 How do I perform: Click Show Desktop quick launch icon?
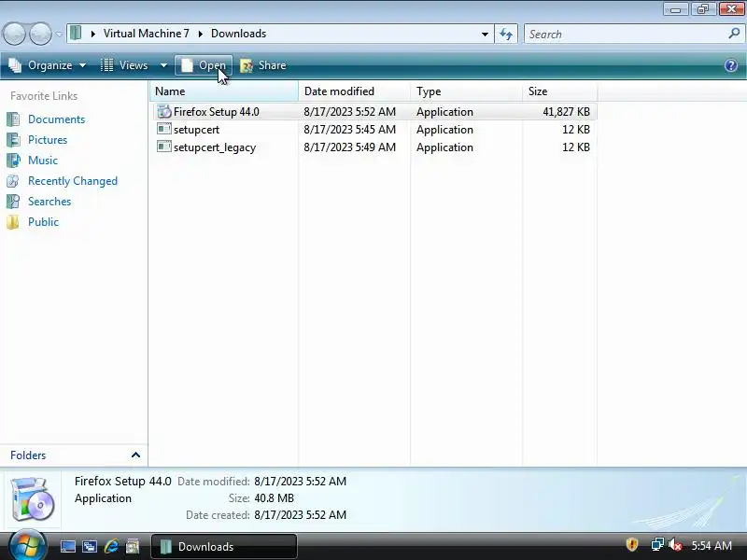pos(67,546)
